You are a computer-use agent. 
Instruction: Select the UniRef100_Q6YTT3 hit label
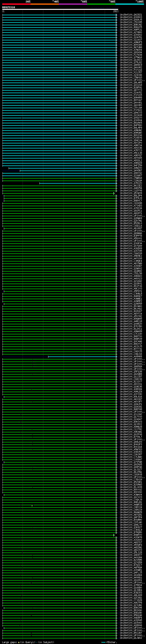click(131, 90)
